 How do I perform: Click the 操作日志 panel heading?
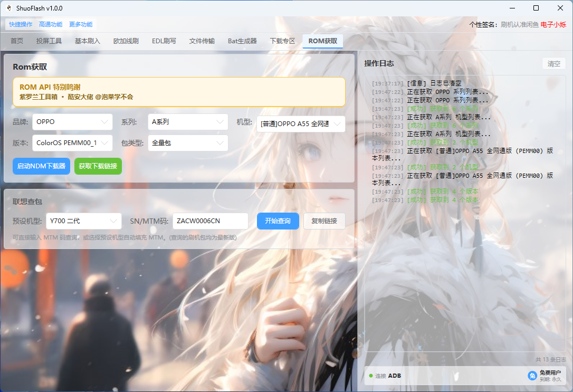click(379, 63)
